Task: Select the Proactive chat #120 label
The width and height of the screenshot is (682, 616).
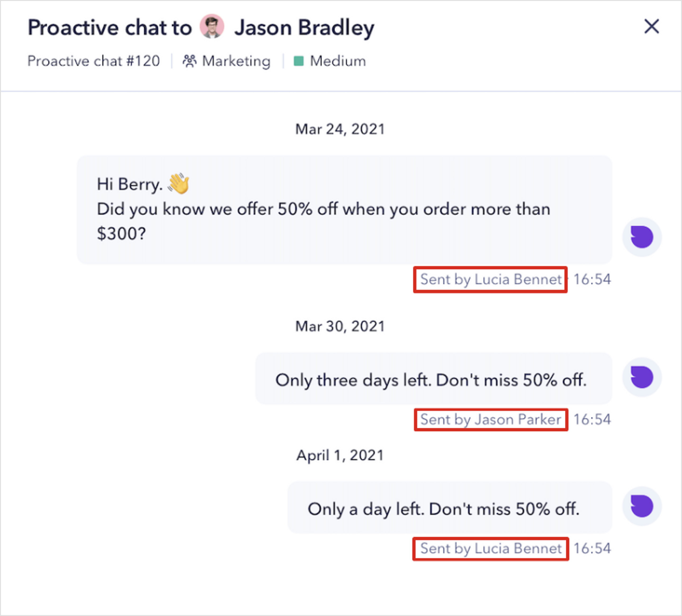Action: 94,61
